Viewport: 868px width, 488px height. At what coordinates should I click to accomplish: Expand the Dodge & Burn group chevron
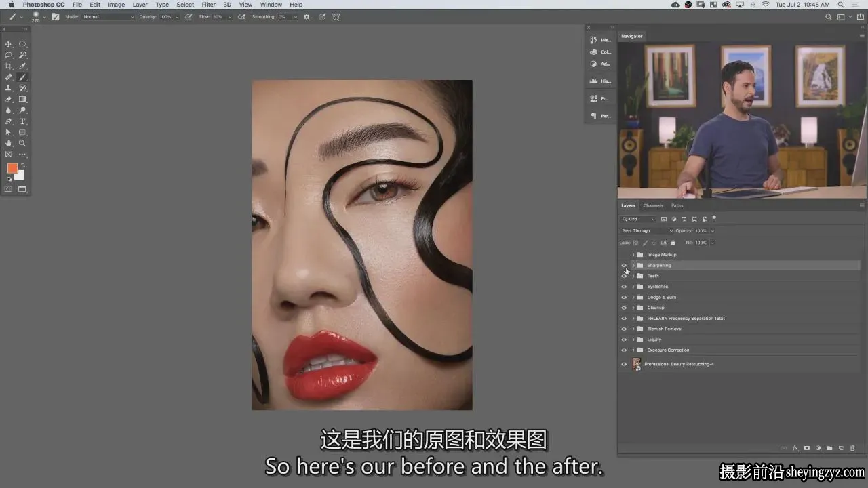click(x=633, y=297)
